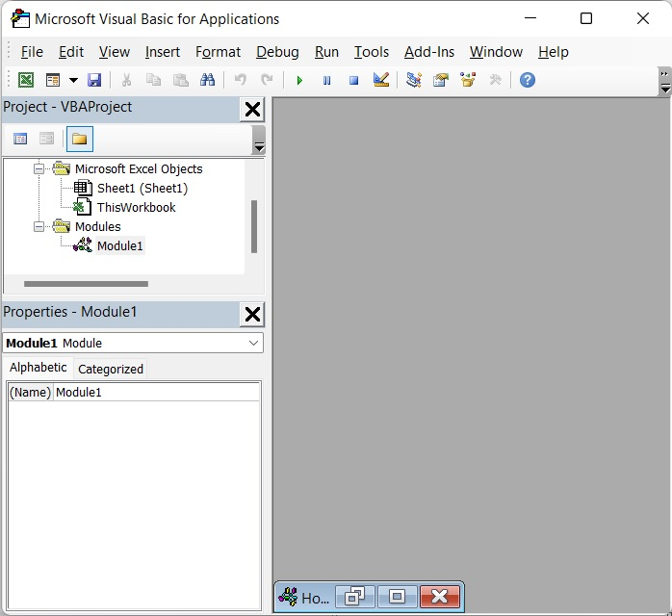Open Find with the binoculars icon
The width and height of the screenshot is (672, 616).
click(207, 80)
